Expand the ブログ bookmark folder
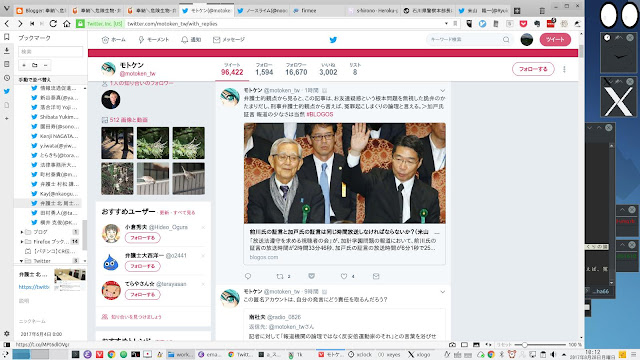 22,232
